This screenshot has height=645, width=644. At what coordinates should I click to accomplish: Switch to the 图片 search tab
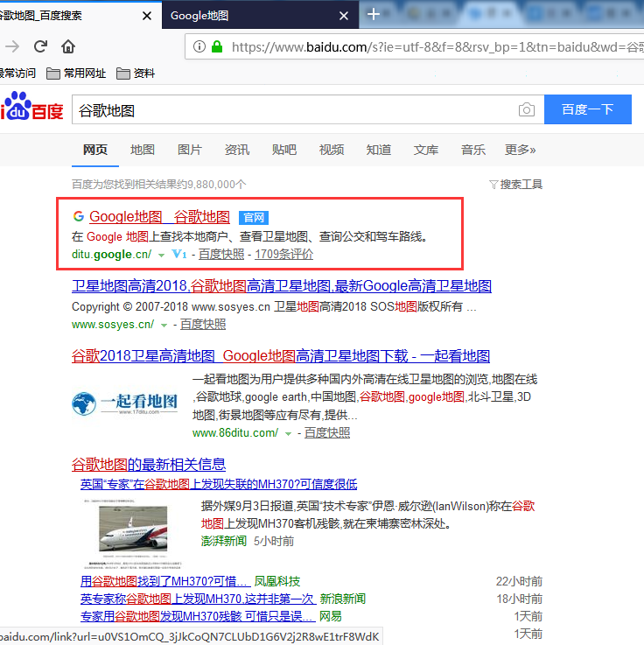click(x=190, y=150)
